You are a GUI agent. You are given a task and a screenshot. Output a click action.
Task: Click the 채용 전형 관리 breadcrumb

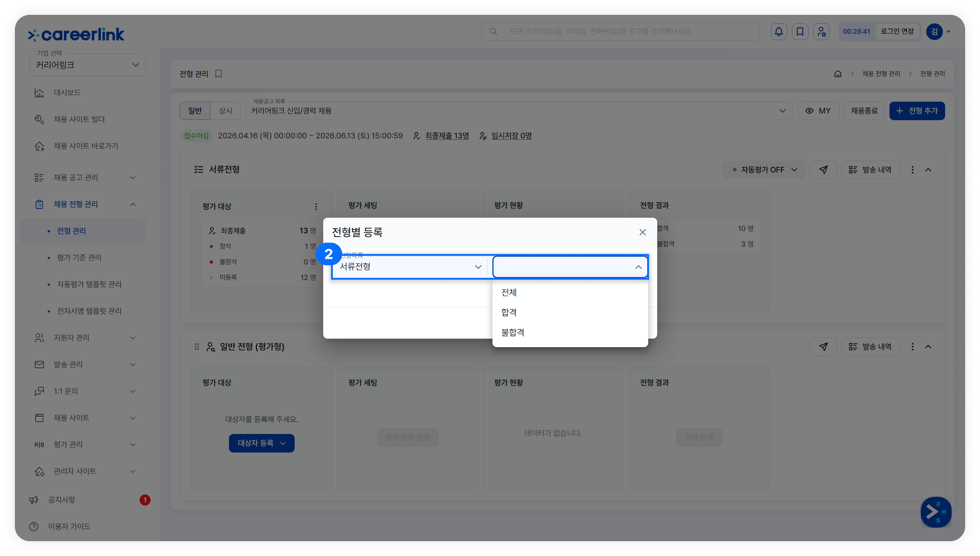tap(881, 74)
